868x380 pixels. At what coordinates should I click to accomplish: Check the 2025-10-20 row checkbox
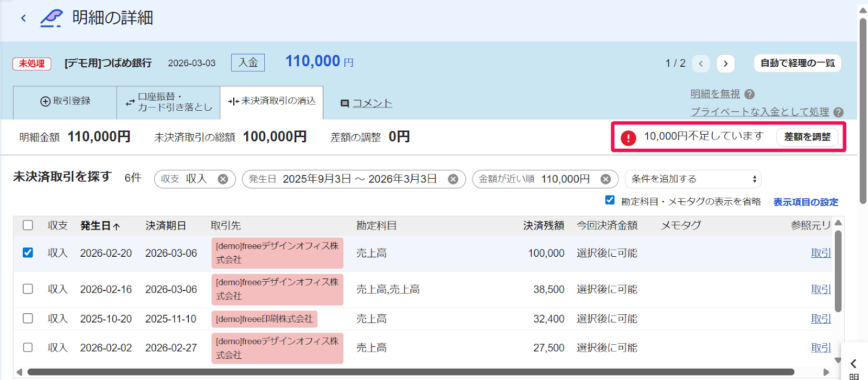28,318
